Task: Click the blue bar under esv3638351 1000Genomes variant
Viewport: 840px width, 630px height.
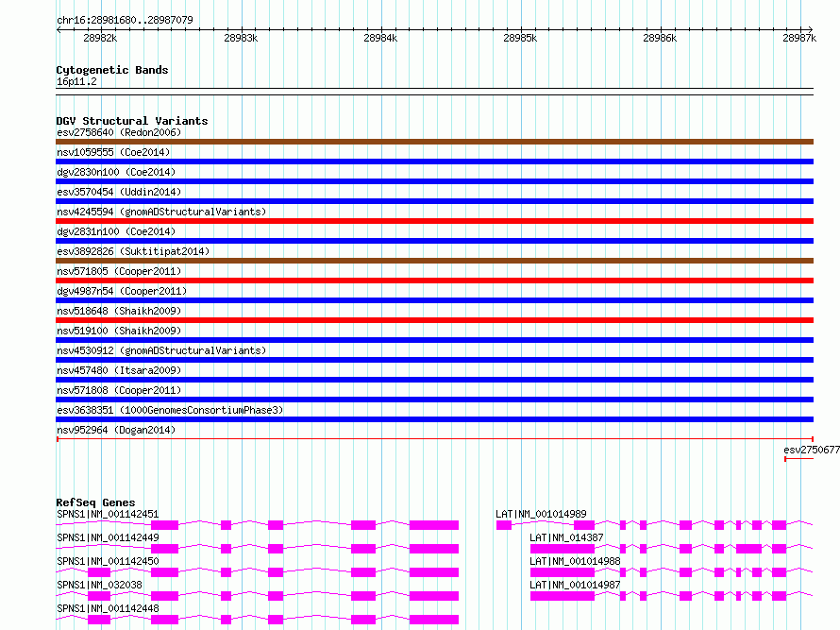Action: (434, 419)
